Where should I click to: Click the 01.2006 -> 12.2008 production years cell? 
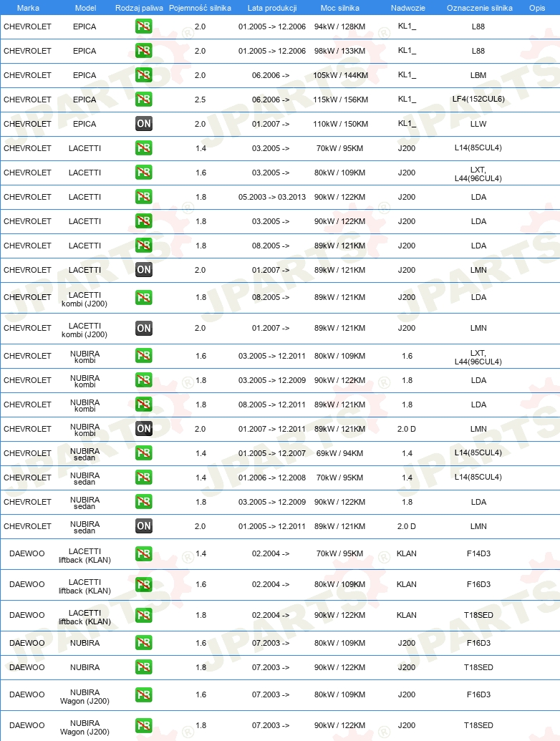pos(272,478)
